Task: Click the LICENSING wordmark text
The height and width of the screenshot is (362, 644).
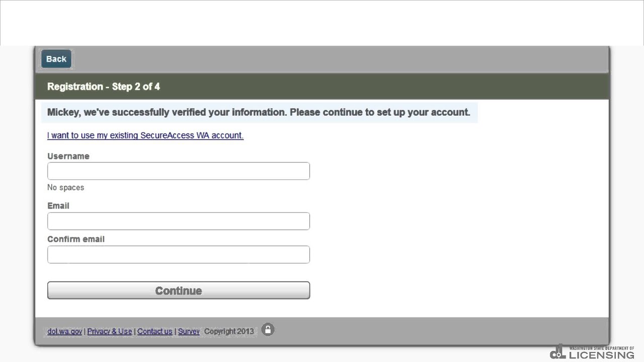Action: click(601, 355)
